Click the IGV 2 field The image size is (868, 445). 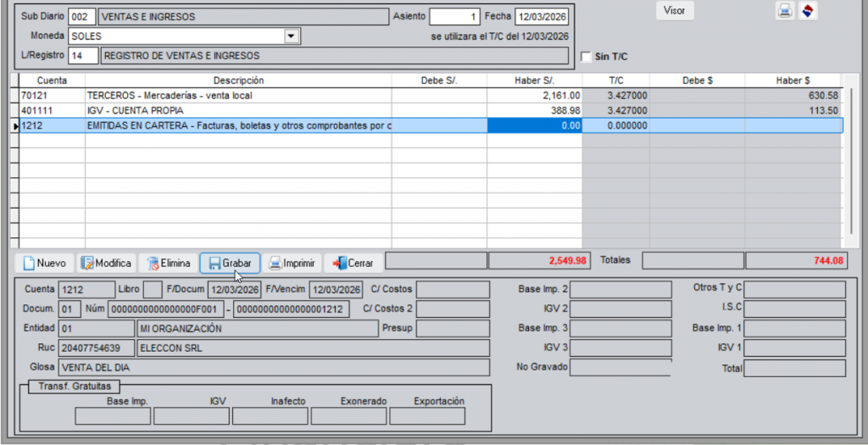[x=620, y=309]
